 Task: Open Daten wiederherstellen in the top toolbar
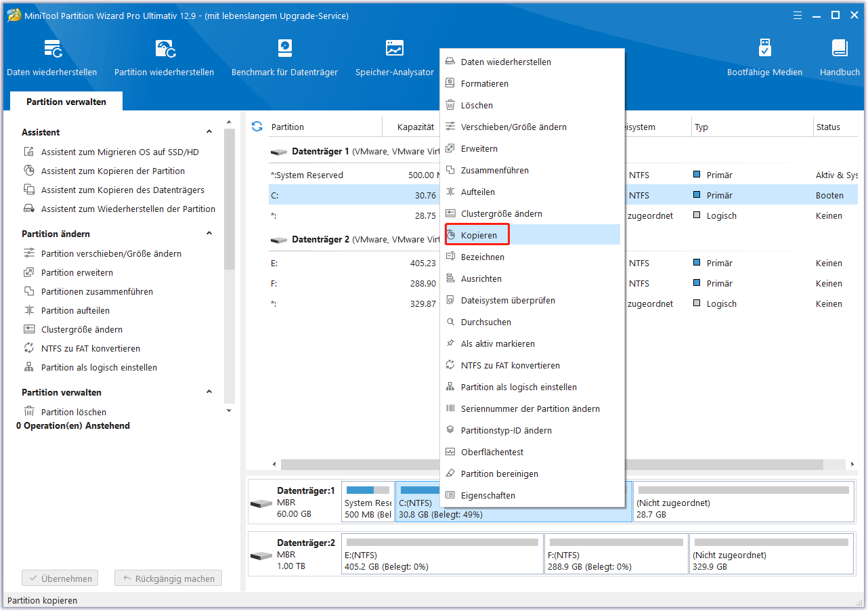52,58
